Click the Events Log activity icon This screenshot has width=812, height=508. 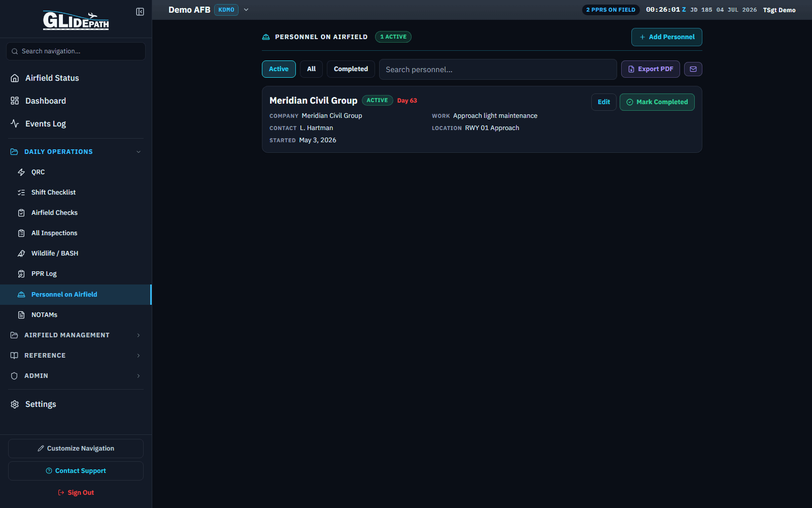pyautogui.click(x=15, y=124)
